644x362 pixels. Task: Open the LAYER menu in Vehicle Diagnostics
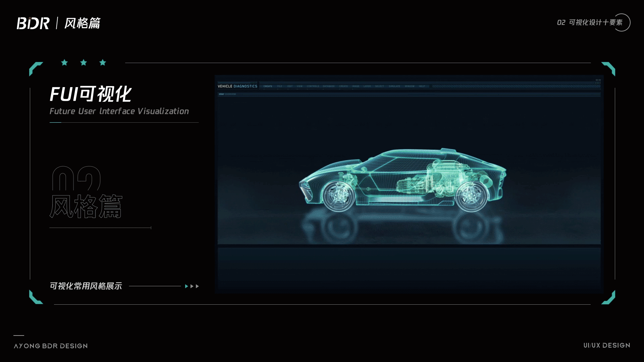367,86
